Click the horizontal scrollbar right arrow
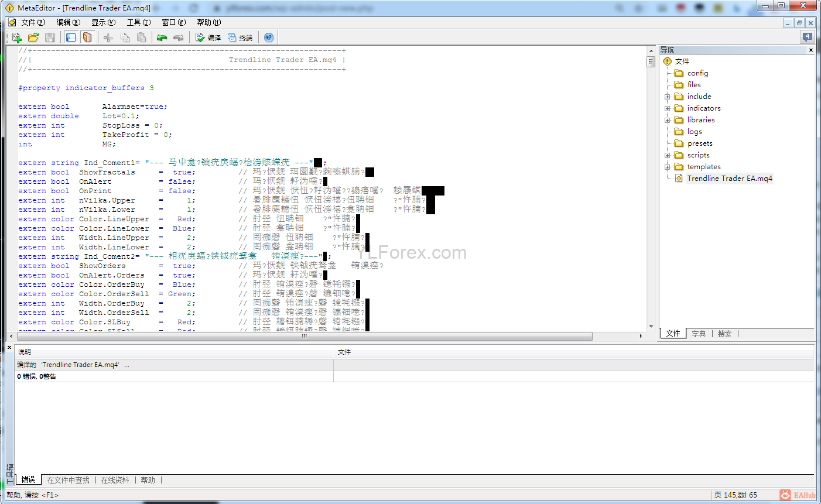This screenshot has width=821, height=504. [641, 337]
